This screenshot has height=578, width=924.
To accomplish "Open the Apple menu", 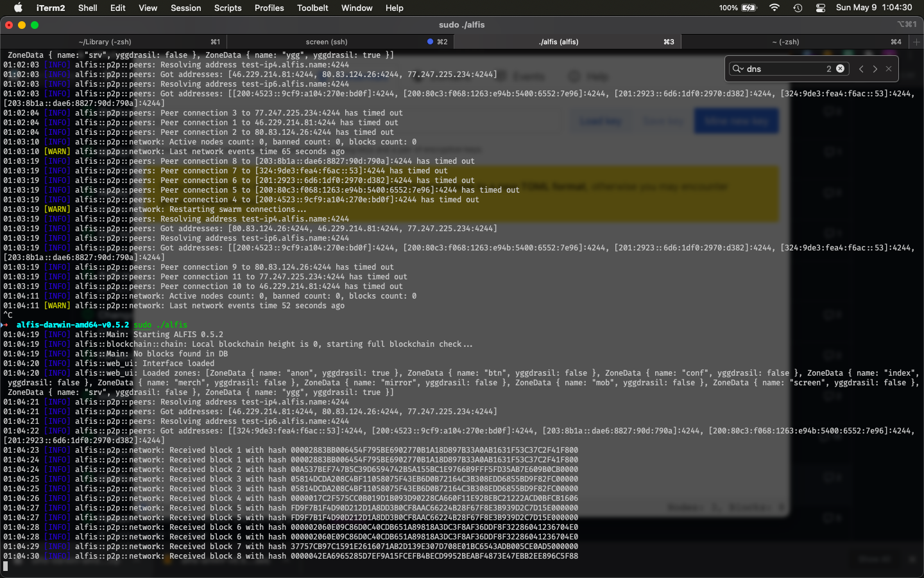I will [x=18, y=8].
